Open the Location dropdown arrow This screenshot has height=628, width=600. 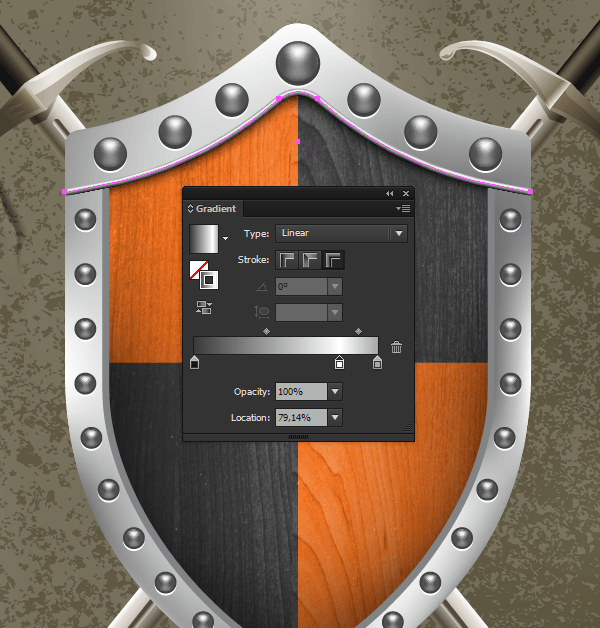335,418
